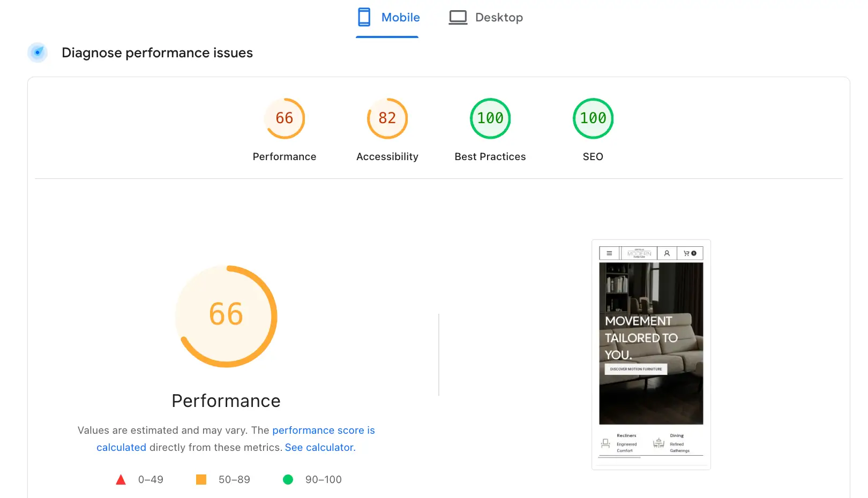The height and width of the screenshot is (498, 868).
Task: Open the 'performance score is calculated' link
Action: pyautogui.click(x=323, y=431)
